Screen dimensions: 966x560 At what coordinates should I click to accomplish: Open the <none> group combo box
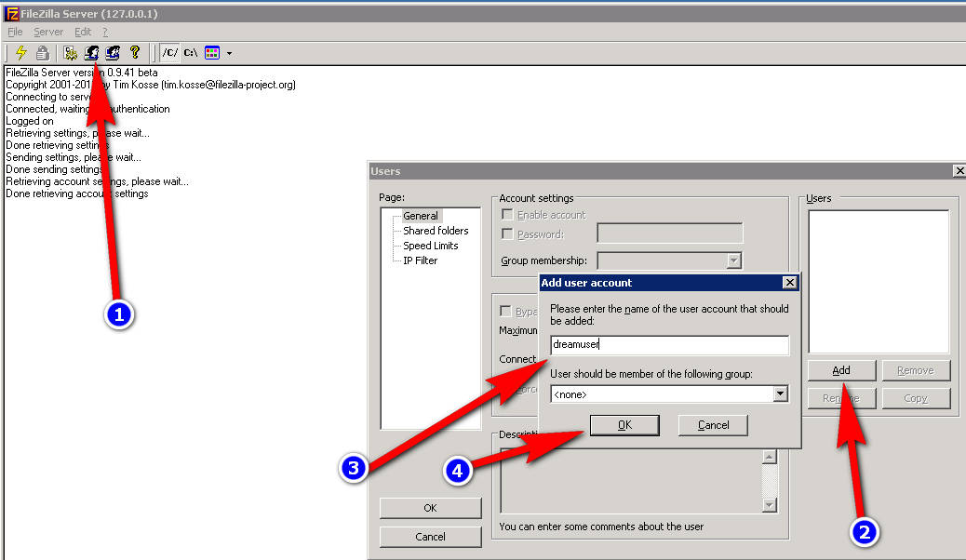click(669, 394)
